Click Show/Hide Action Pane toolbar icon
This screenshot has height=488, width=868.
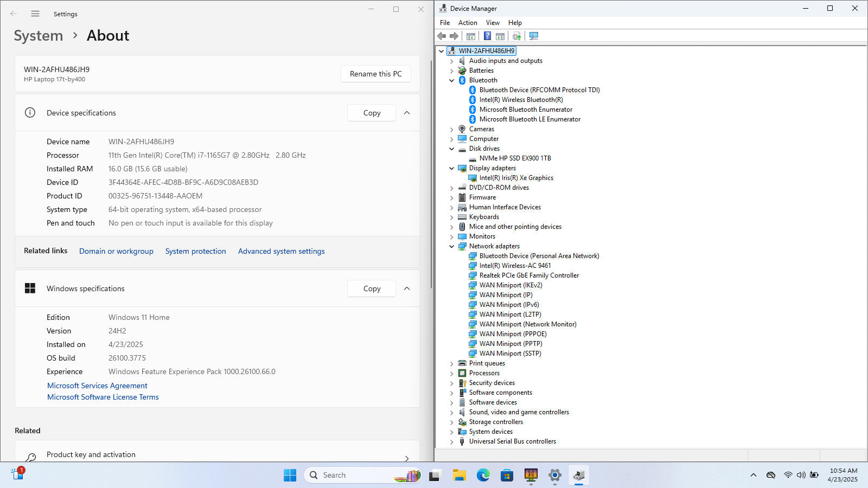pos(500,36)
